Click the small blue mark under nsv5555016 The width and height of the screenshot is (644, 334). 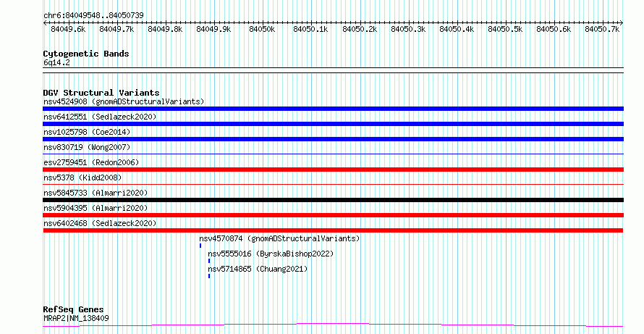209,261
